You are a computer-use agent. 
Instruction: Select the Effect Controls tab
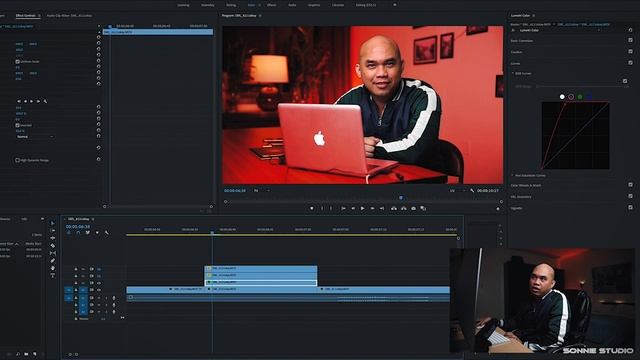(25, 16)
